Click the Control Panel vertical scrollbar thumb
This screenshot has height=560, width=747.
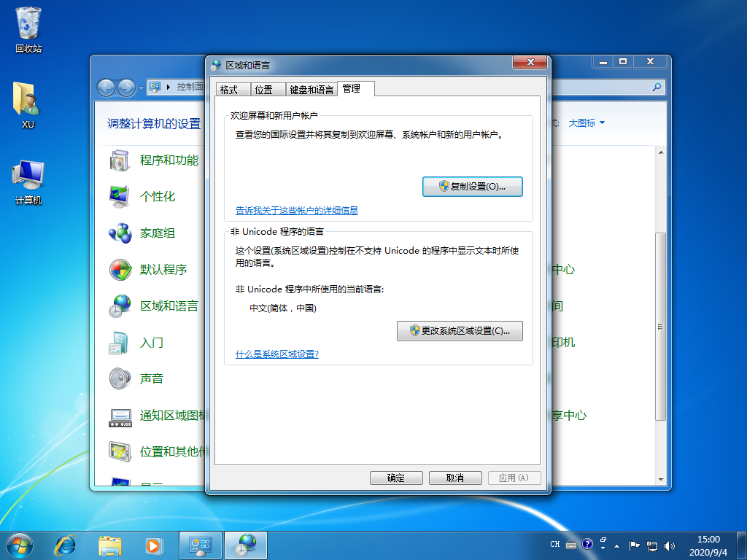[x=660, y=326]
